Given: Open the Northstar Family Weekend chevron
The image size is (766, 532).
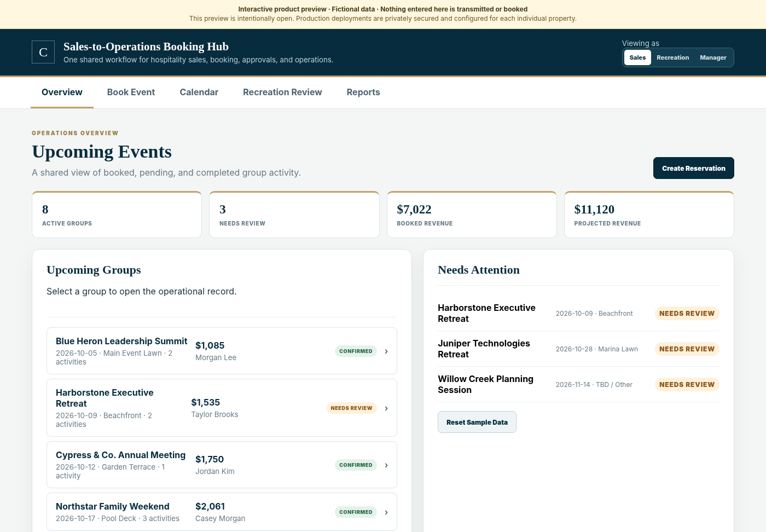Looking at the screenshot, I should pyautogui.click(x=386, y=512).
